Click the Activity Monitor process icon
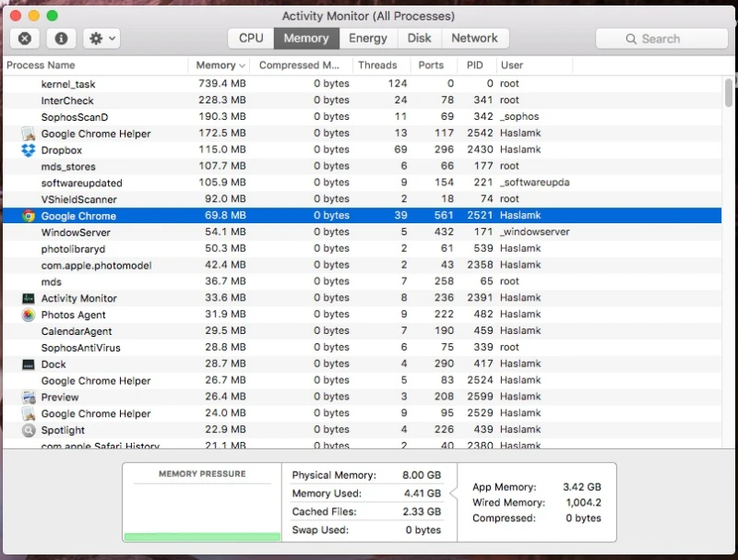The width and height of the screenshot is (738, 560). tap(29, 298)
